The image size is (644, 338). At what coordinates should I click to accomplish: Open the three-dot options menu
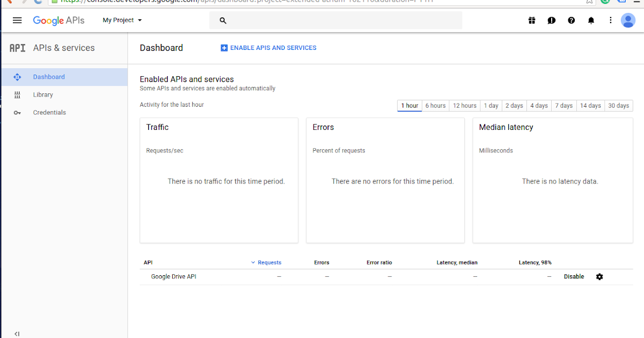pyautogui.click(x=611, y=20)
